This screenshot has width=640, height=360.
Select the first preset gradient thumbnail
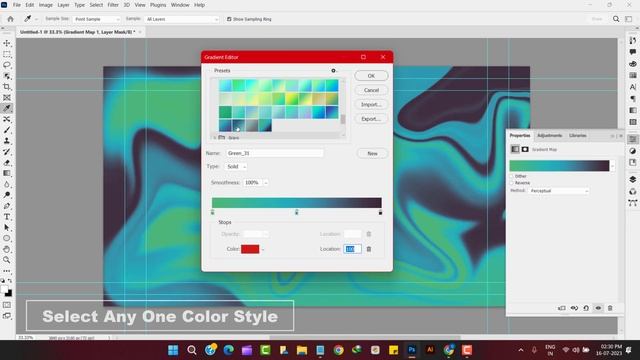pos(225,85)
